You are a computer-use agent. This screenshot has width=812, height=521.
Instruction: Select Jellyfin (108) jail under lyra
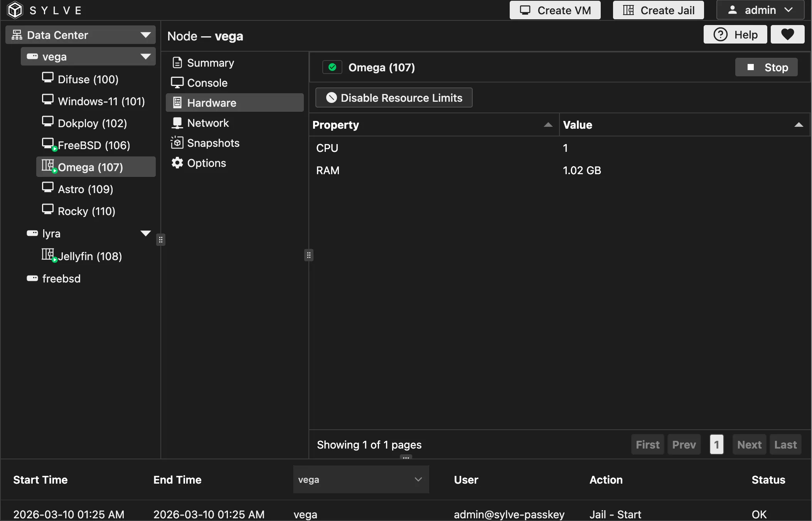89,256
